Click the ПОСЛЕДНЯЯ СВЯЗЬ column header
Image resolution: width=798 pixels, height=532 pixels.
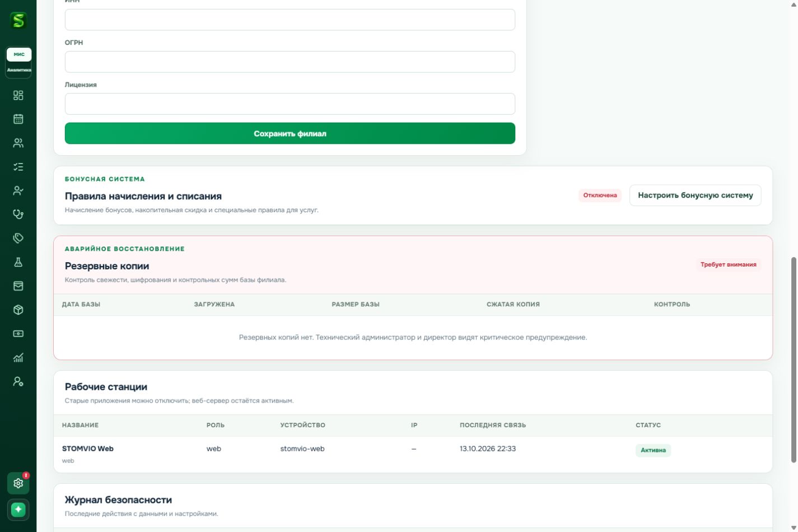[x=493, y=425]
